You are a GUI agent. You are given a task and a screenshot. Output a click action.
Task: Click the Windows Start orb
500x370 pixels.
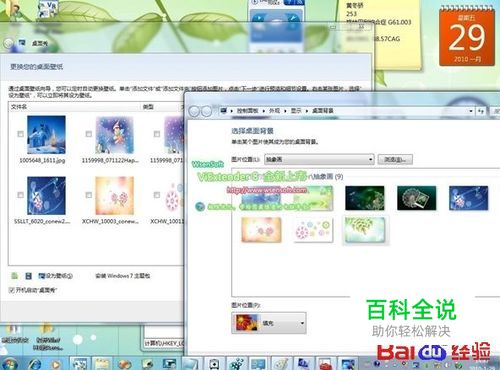(9, 365)
